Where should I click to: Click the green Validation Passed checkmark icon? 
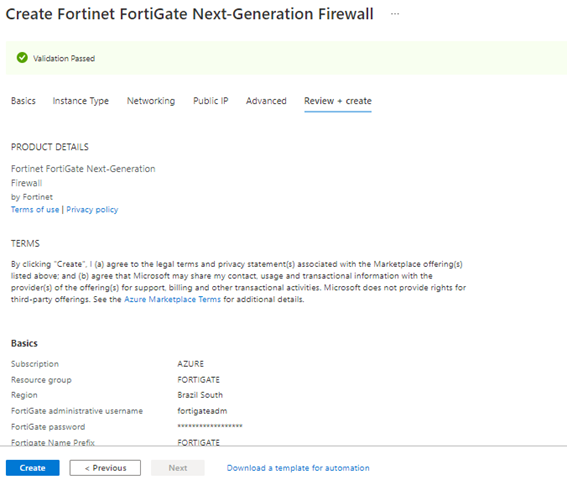coord(22,58)
